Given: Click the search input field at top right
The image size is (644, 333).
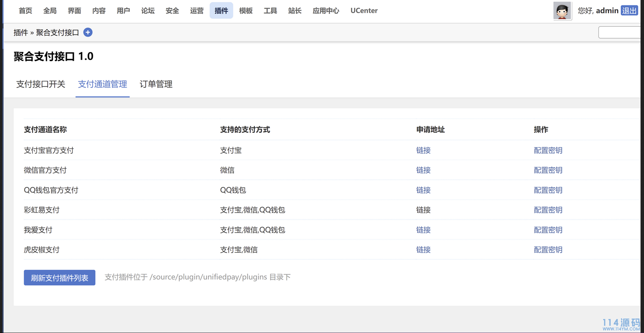Looking at the screenshot, I should tap(620, 33).
